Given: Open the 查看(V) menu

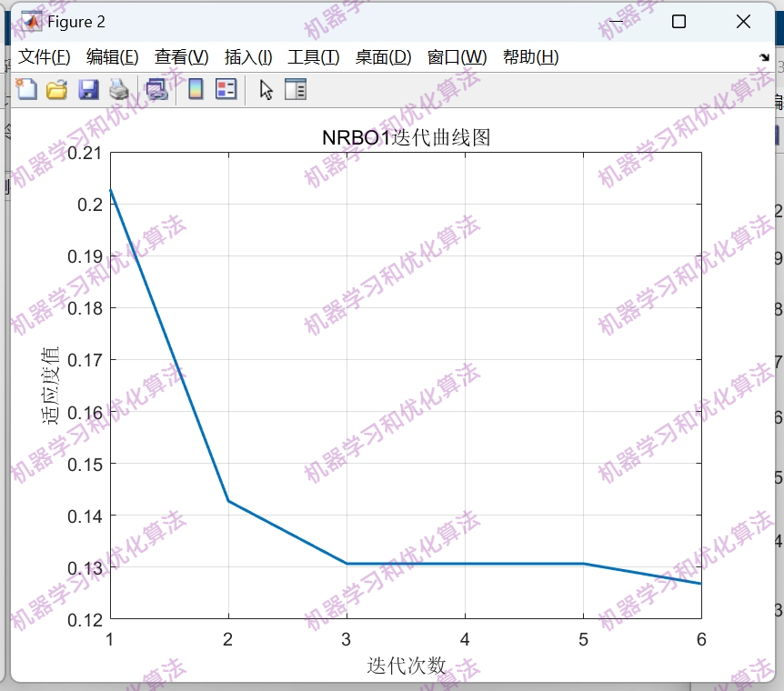Looking at the screenshot, I should (182, 57).
